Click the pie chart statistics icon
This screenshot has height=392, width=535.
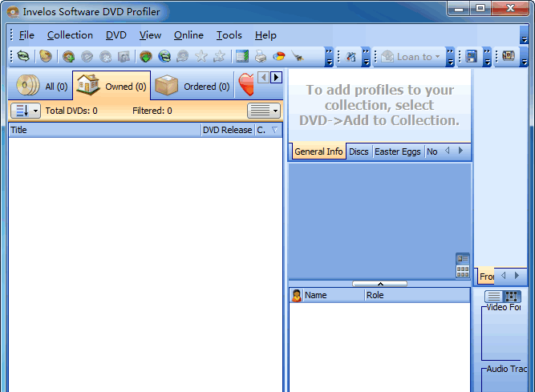coord(279,57)
